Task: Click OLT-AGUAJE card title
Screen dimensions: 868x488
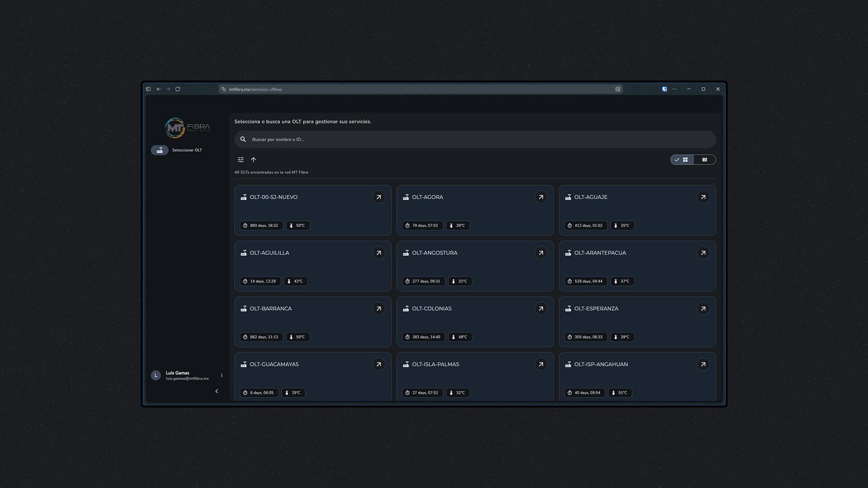Action: click(x=591, y=197)
